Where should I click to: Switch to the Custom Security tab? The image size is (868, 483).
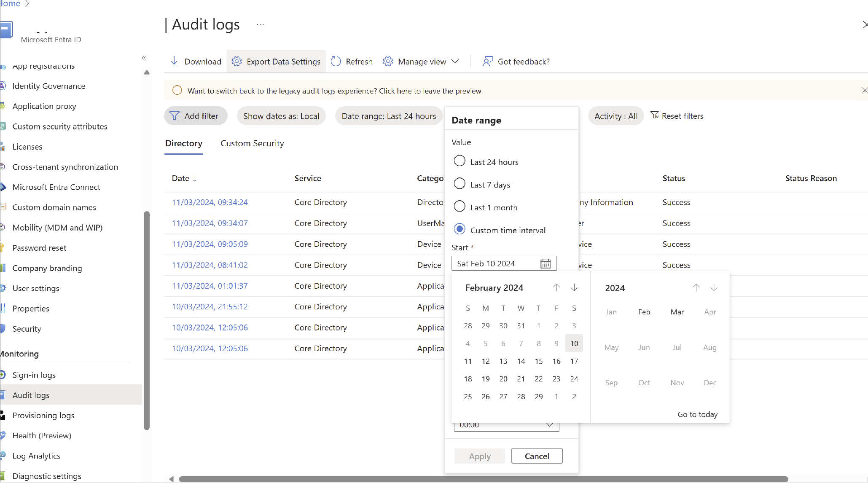pyautogui.click(x=252, y=143)
